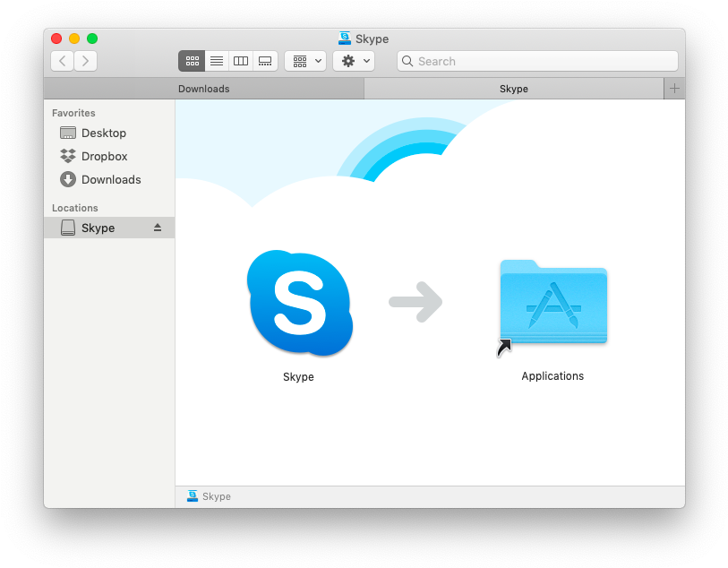Open the Applications folder shortcut
The width and height of the screenshot is (728, 568).
coord(553,304)
